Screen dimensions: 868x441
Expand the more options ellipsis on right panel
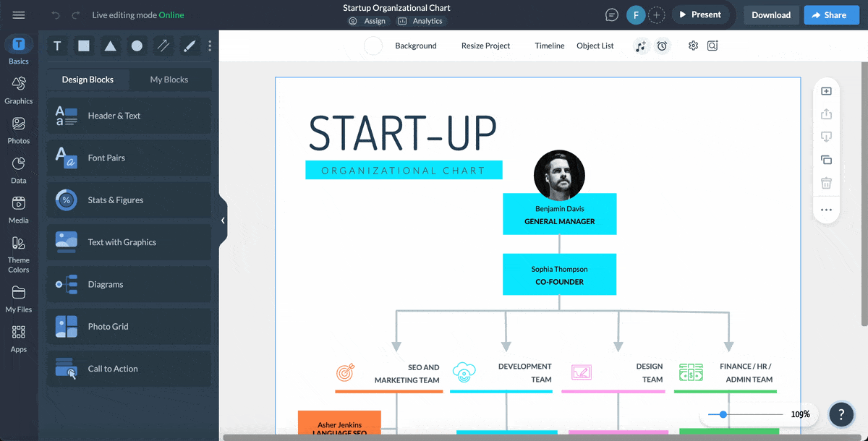click(826, 210)
